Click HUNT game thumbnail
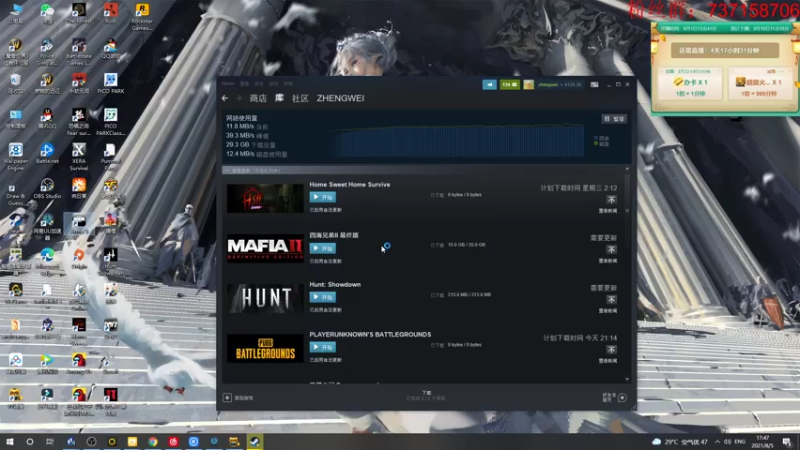Image resolution: width=800 pixels, height=450 pixels. point(265,298)
